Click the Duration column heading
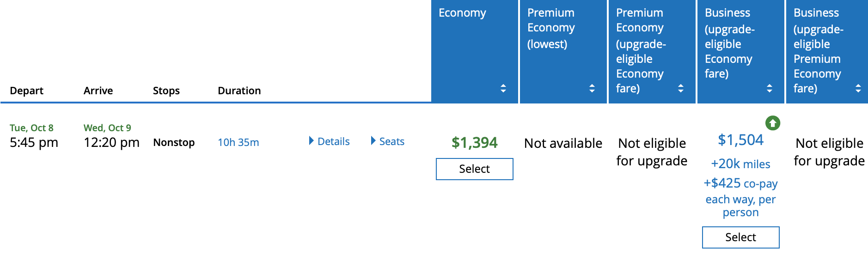Screen dimensions: 868x255 tap(239, 91)
